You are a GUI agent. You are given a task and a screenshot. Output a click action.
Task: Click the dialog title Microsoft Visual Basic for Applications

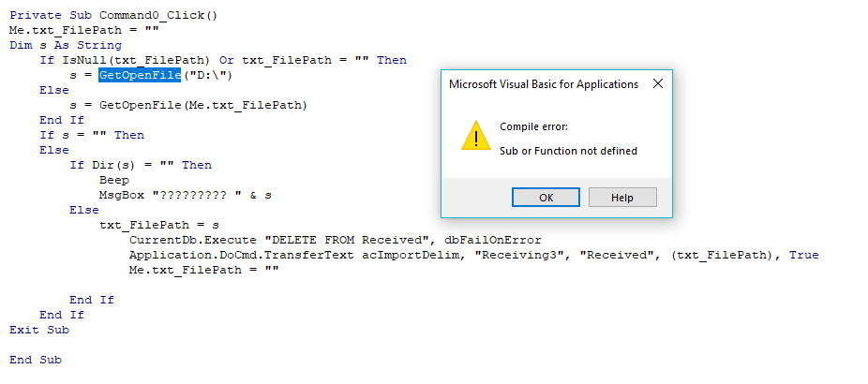coord(544,84)
